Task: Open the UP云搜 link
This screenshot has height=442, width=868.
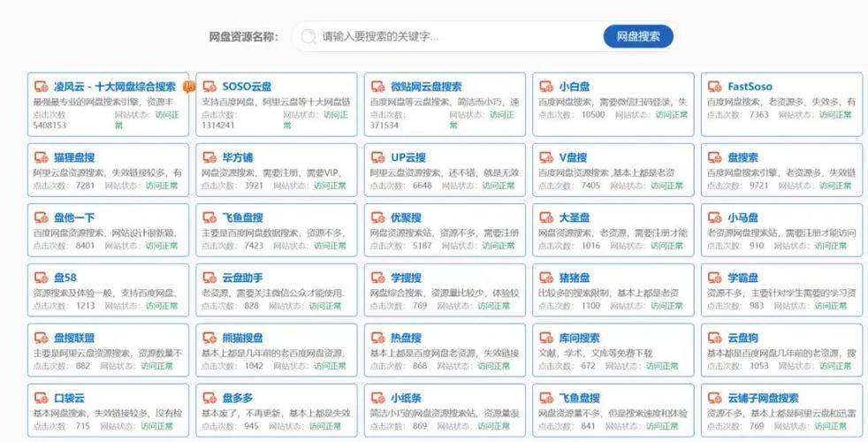Action: 408,158
